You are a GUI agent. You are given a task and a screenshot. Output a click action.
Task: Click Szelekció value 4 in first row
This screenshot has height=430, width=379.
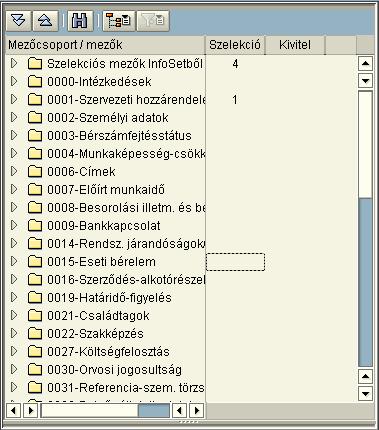pyautogui.click(x=235, y=64)
